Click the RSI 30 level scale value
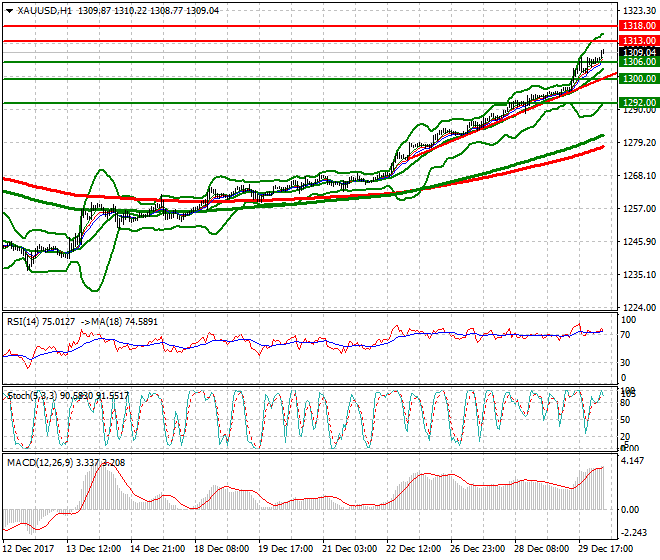 (x=626, y=363)
